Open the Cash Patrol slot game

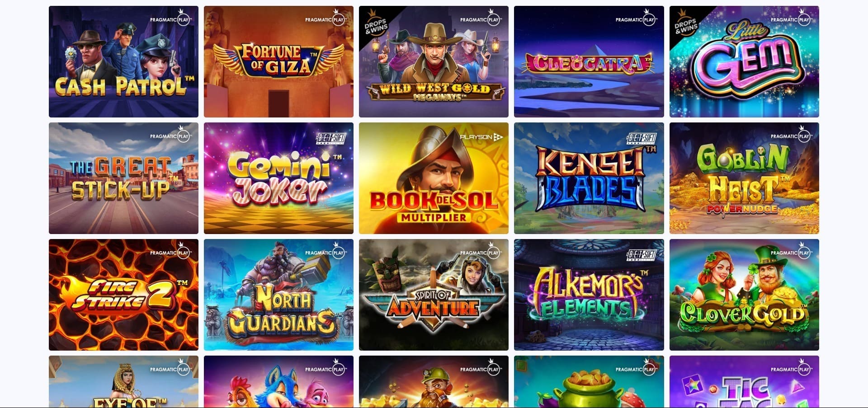click(123, 61)
